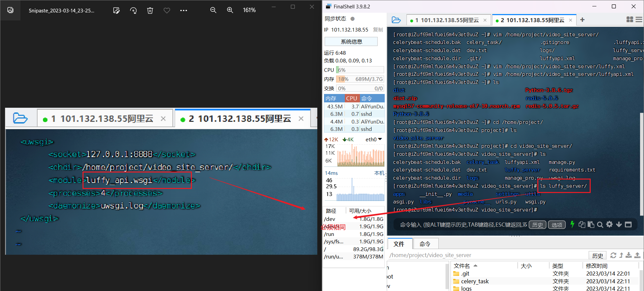Image resolution: width=644 pixels, height=291 pixels.
Task: Click the search magnifier in terminal toolbar
Action: 600,225
